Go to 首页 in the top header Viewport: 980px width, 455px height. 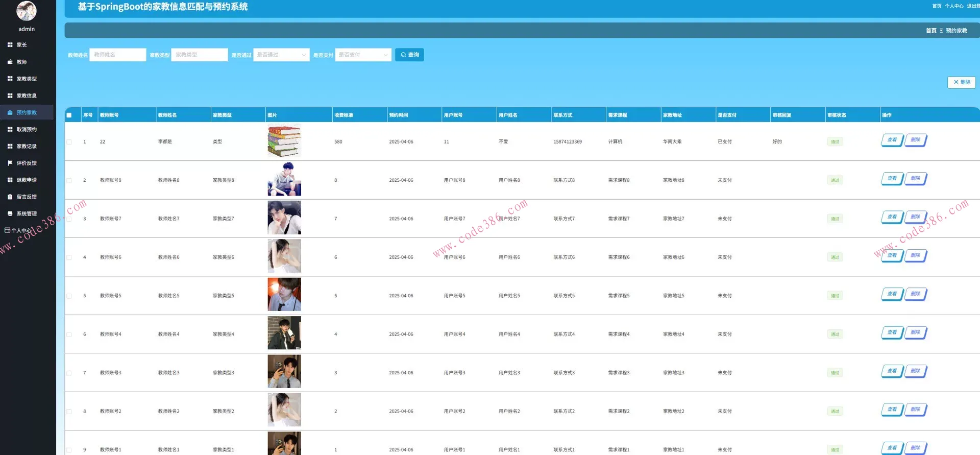point(937,6)
